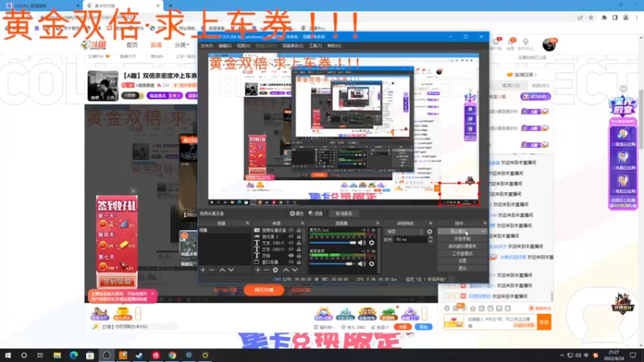Open the 帮助(H) menu in OBS
The height and width of the screenshot is (362, 644).
[x=334, y=46]
